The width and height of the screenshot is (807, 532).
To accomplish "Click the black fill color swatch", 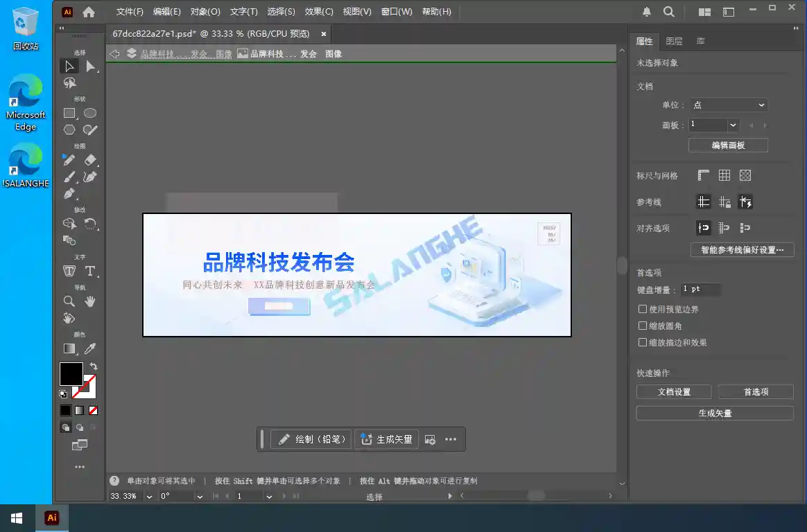I will click(72, 374).
